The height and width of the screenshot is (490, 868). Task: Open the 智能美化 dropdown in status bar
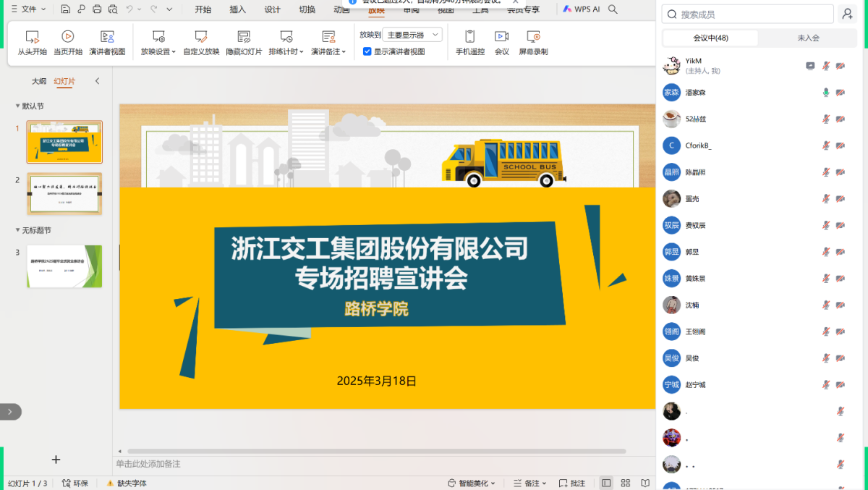[473, 483]
